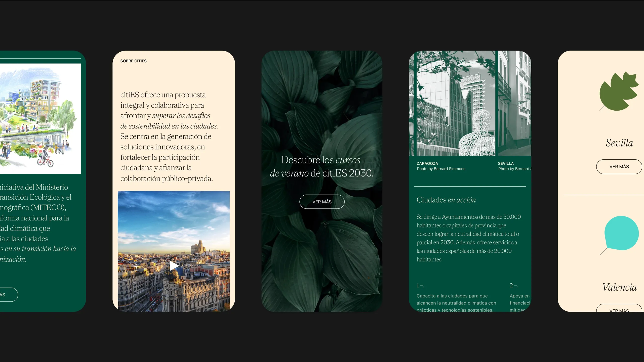
Task: Click the citiES ofrece una propuesta paragraph
Action: (169, 137)
